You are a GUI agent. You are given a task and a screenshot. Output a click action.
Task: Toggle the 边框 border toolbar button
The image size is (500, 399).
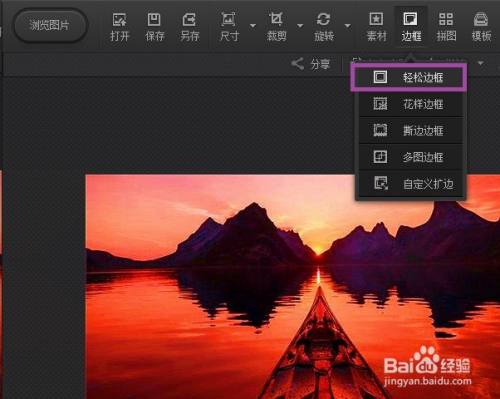(x=411, y=27)
